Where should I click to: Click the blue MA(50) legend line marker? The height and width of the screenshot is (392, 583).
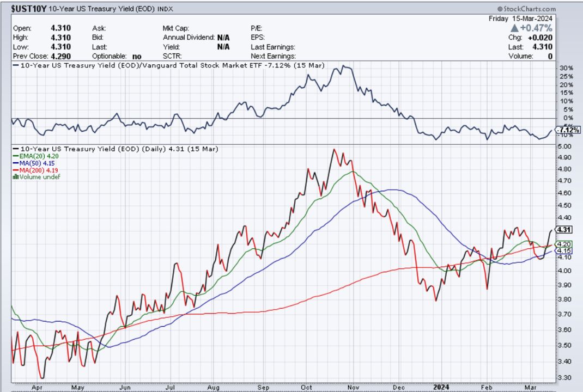click(x=16, y=163)
